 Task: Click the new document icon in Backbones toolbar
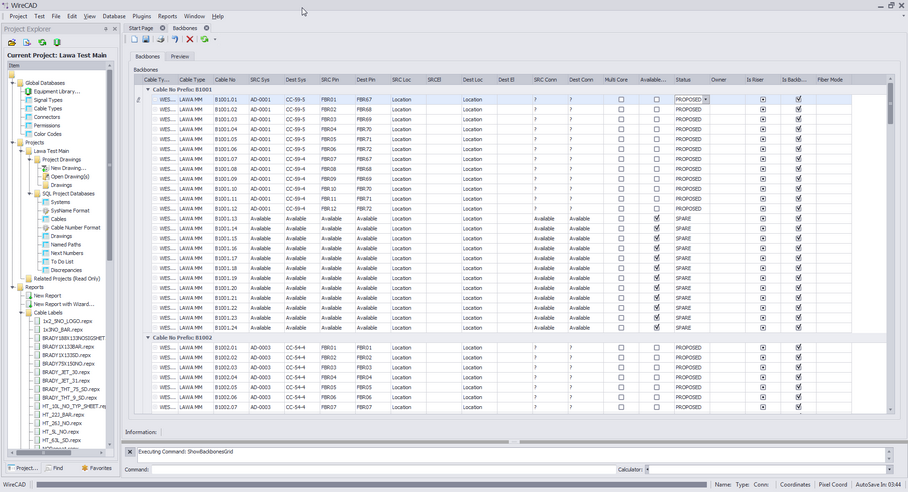click(134, 39)
